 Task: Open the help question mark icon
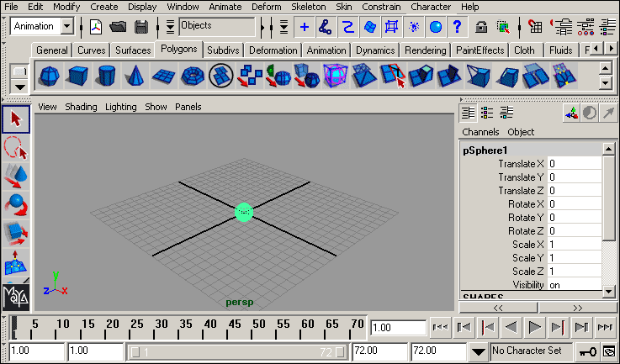coord(457,26)
